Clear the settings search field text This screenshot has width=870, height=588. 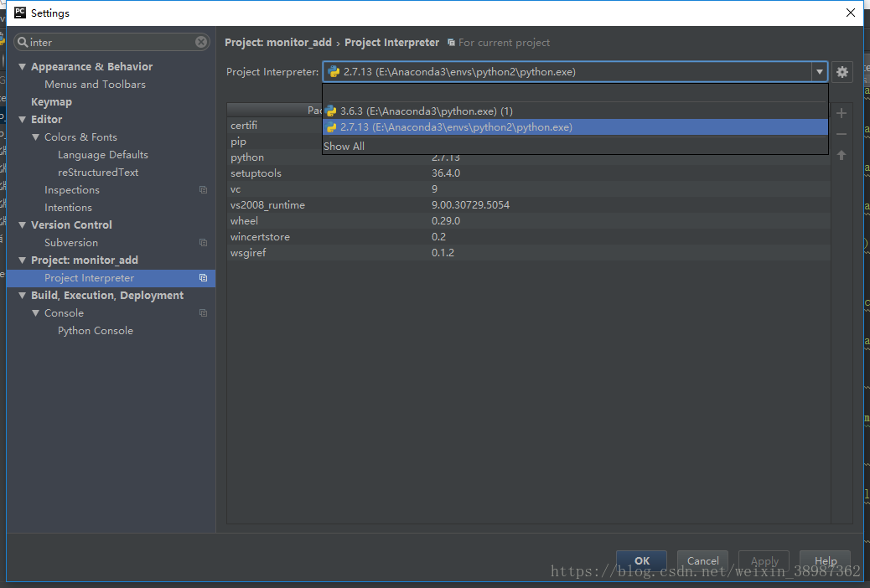coord(201,42)
